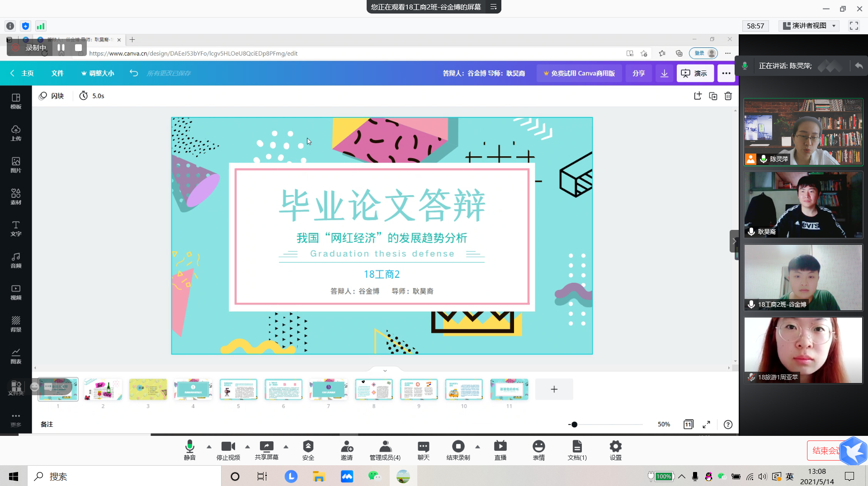Delete page using trash icon
Image resolution: width=868 pixels, height=486 pixels.
728,96
